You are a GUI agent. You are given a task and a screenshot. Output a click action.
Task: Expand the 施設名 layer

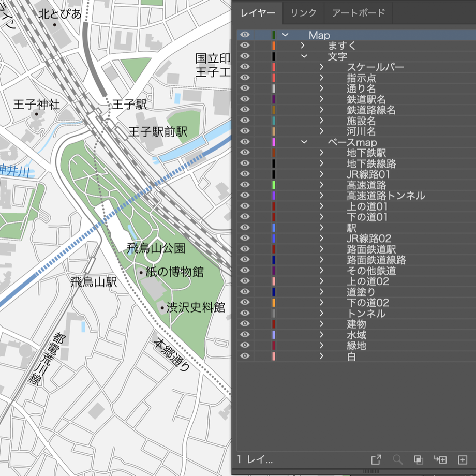pos(321,120)
